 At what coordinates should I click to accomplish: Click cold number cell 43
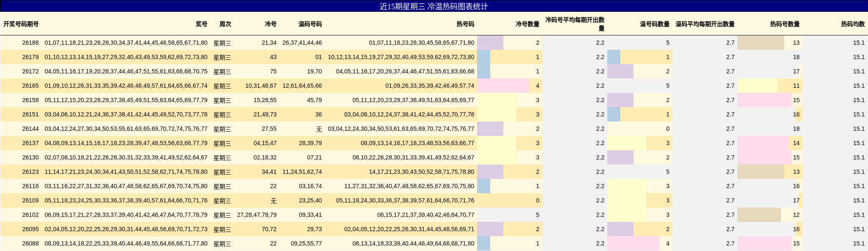[x=273, y=57]
